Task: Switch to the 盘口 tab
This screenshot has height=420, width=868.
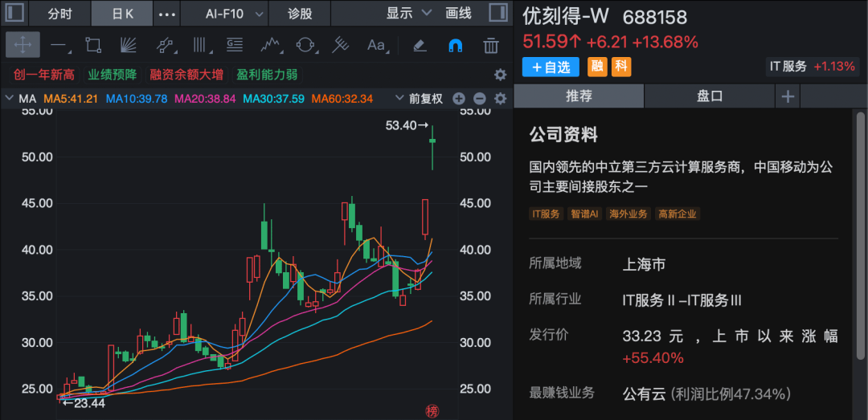Action: [x=710, y=96]
